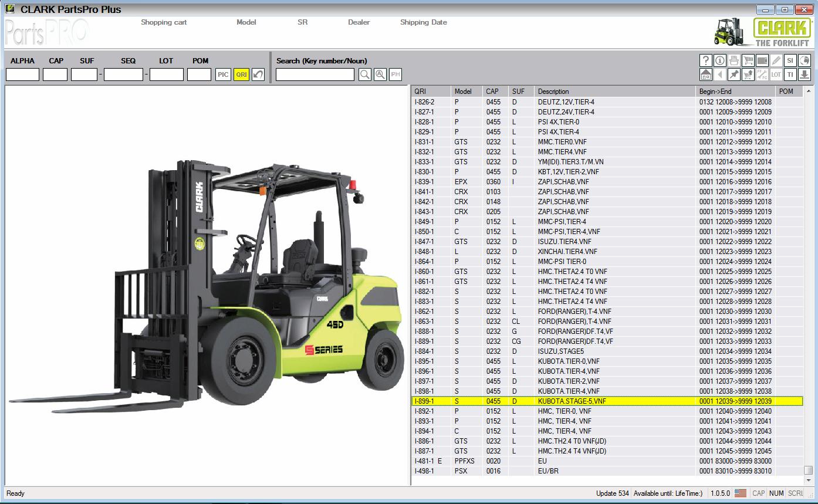Click the download arrow icon
818x504 pixels.
point(805,75)
